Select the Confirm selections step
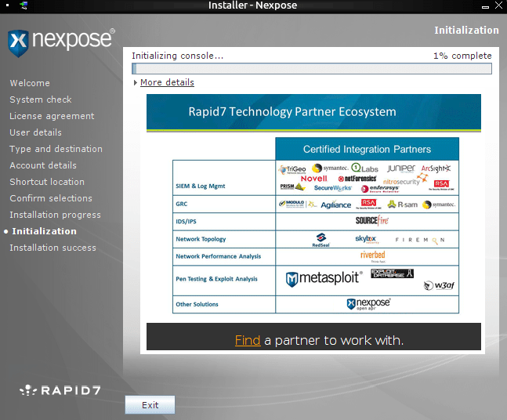The height and width of the screenshot is (420, 507). pyautogui.click(x=51, y=198)
